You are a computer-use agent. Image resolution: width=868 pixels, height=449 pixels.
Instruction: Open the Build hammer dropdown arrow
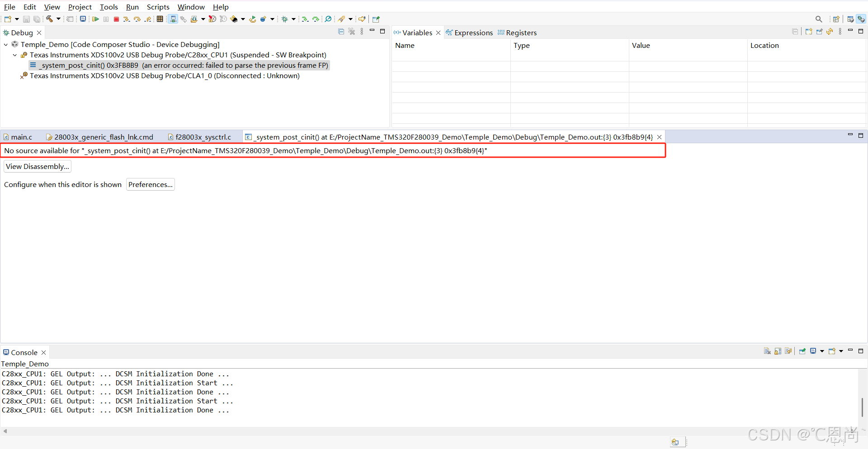58,19
